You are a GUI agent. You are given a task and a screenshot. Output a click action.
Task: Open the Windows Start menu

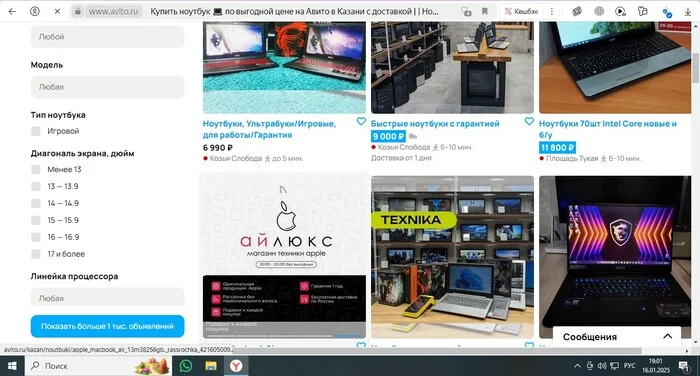point(12,366)
